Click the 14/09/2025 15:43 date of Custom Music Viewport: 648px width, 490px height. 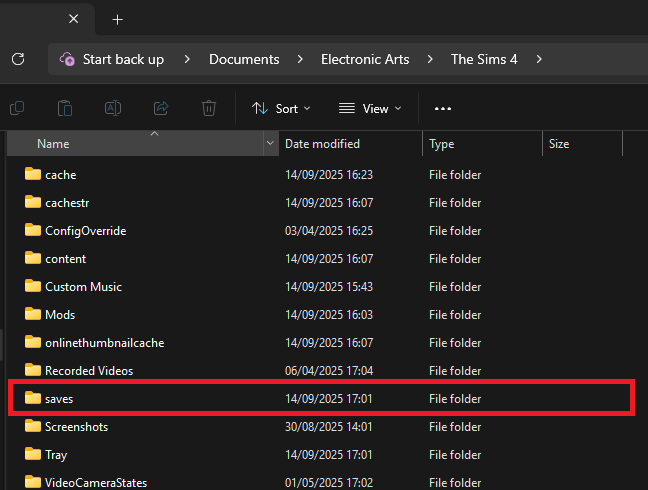click(329, 287)
